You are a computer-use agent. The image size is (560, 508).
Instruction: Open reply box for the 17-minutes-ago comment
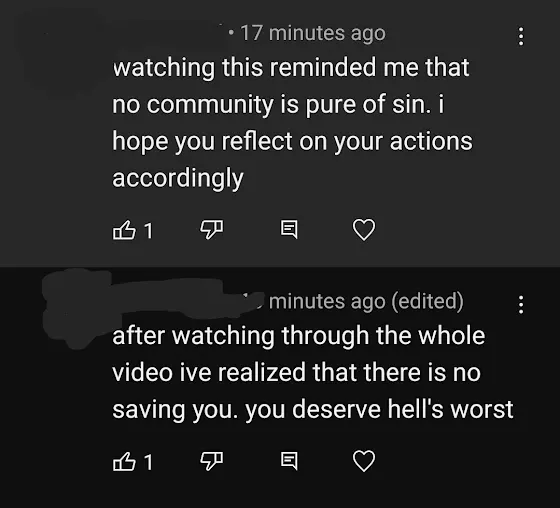click(x=289, y=229)
